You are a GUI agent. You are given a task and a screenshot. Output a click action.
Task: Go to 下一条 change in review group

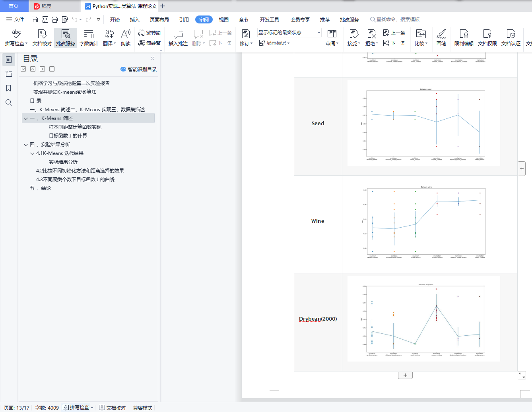coord(394,43)
